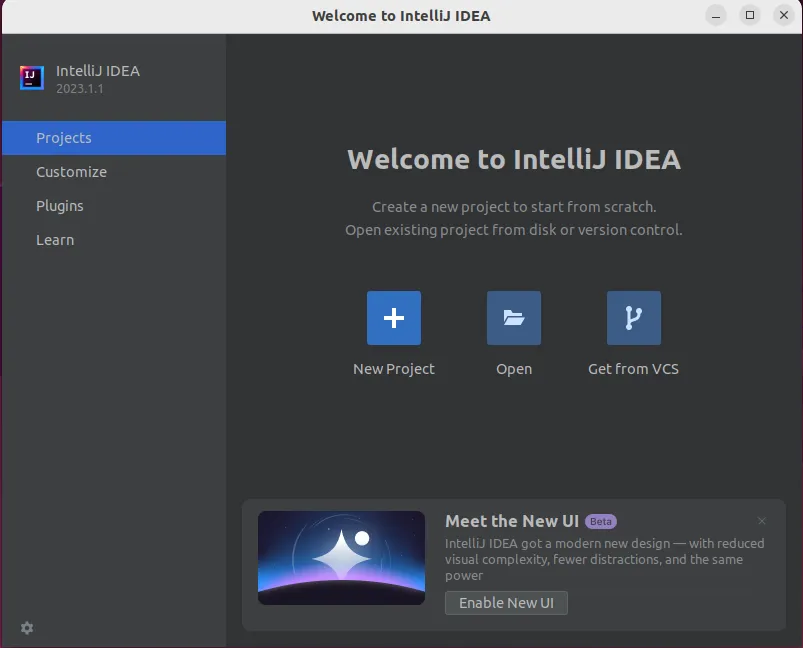Click the Open text label
Screen dimensions: 803x648
[514, 369]
